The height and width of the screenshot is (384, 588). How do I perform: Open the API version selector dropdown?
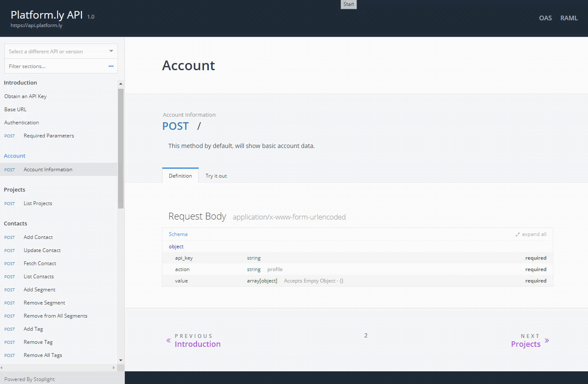coord(61,51)
